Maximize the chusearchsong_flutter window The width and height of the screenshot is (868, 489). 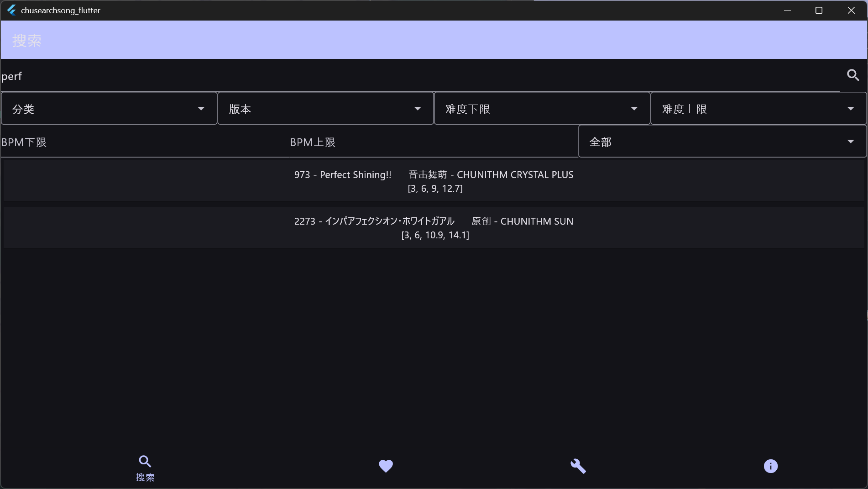(x=819, y=10)
